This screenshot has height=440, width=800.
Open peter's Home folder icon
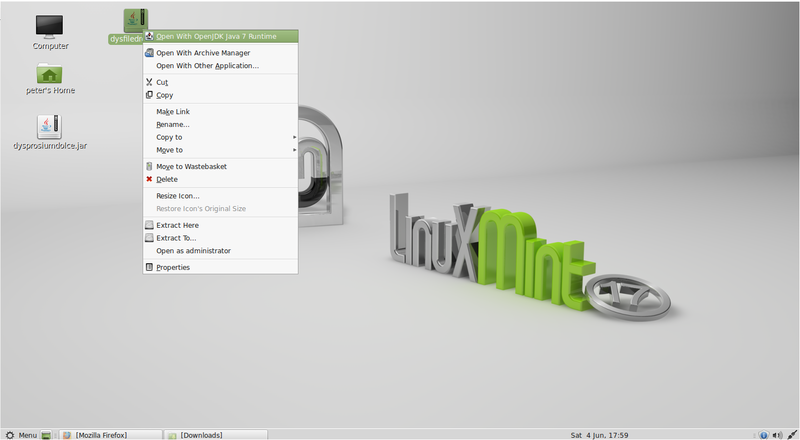coord(50,79)
